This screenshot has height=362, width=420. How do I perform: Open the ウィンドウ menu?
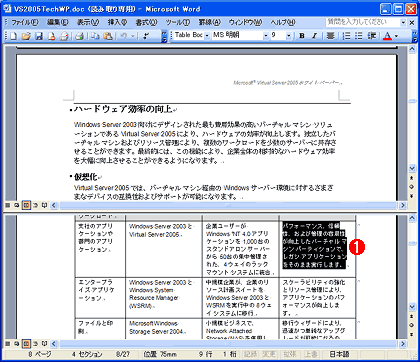point(245,22)
